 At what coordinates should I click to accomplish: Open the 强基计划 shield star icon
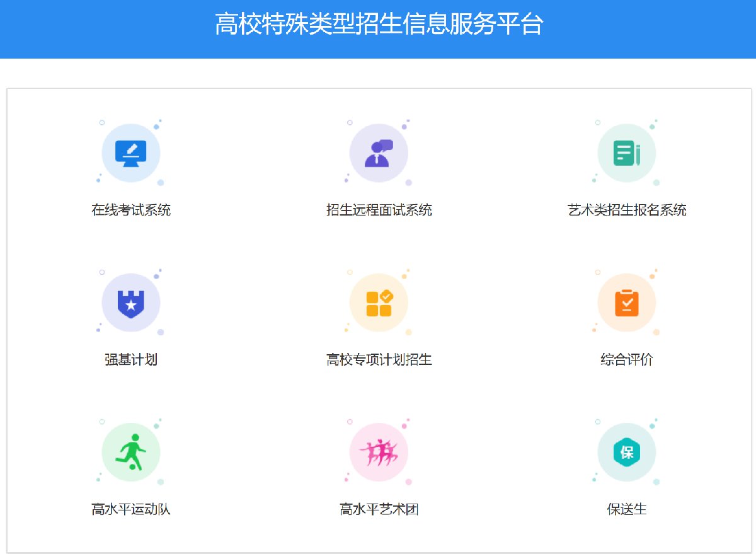tap(131, 303)
